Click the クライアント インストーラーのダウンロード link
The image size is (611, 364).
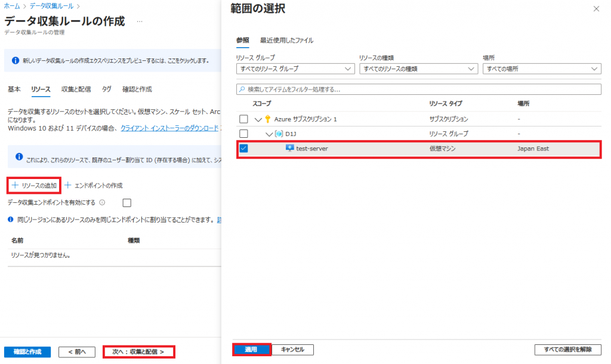click(x=169, y=128)
